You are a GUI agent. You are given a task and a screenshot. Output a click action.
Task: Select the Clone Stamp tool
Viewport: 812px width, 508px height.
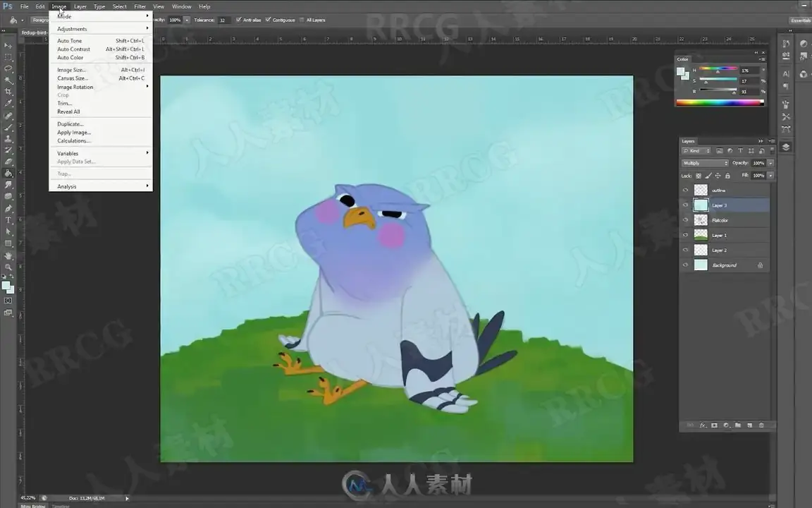coord(8,139)
